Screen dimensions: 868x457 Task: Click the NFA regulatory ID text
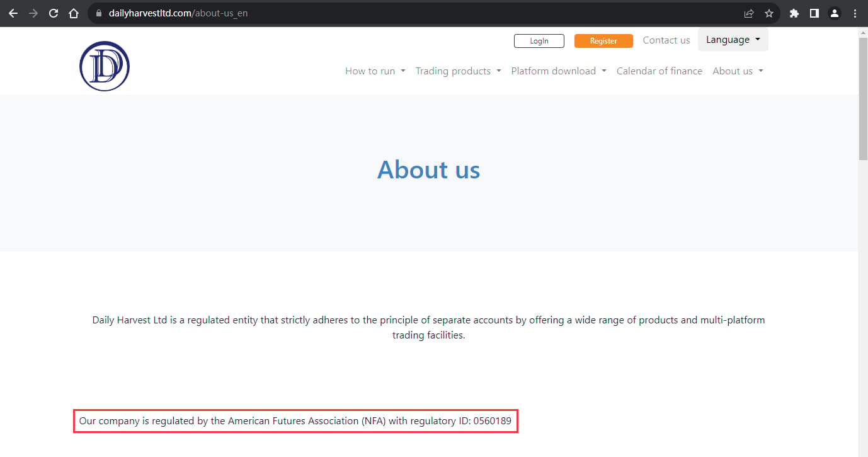295,420
